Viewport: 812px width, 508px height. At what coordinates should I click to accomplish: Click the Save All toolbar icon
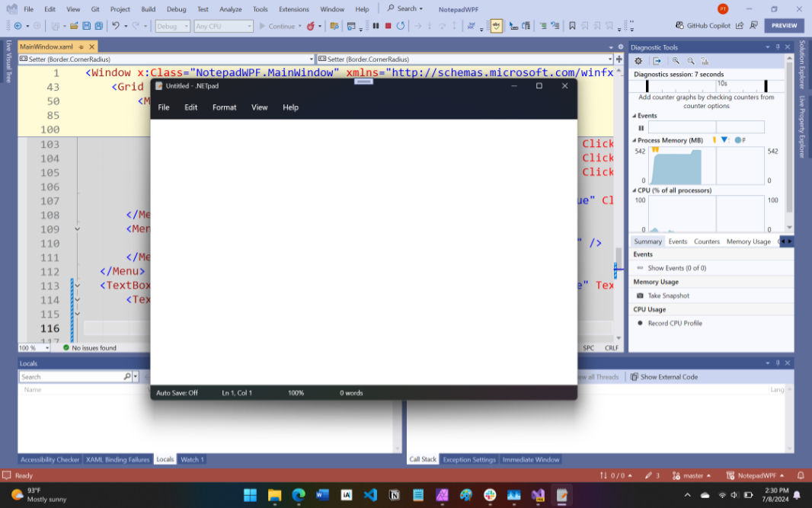[x=99, y=25]
